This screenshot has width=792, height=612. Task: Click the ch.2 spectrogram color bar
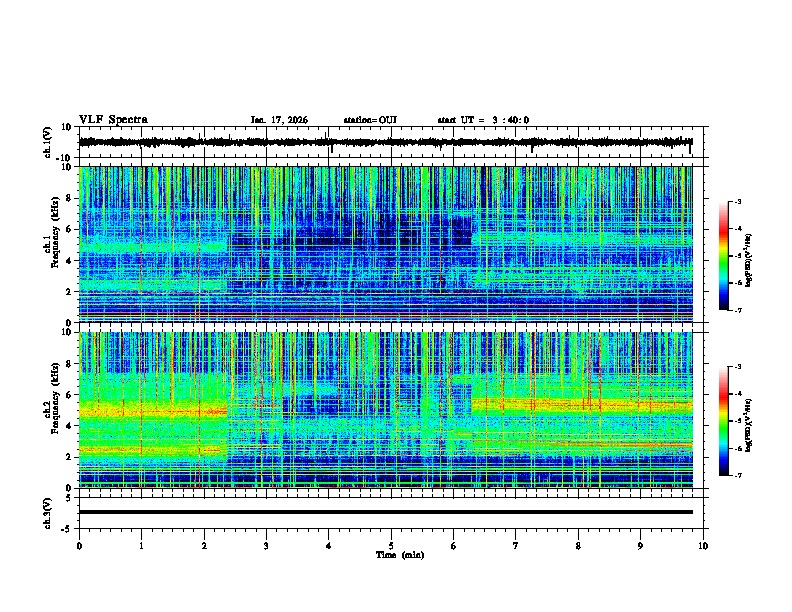pyautogui.click(x=723, y=421)
